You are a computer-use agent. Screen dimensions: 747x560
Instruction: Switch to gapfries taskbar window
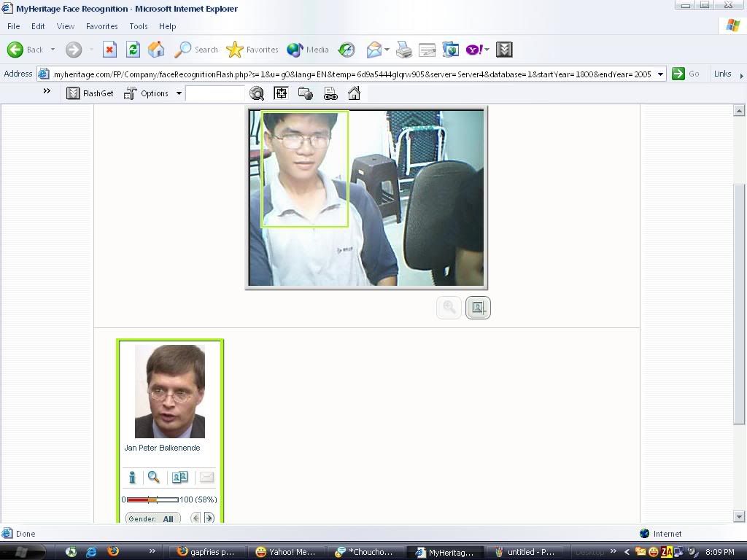pos(208,552)
